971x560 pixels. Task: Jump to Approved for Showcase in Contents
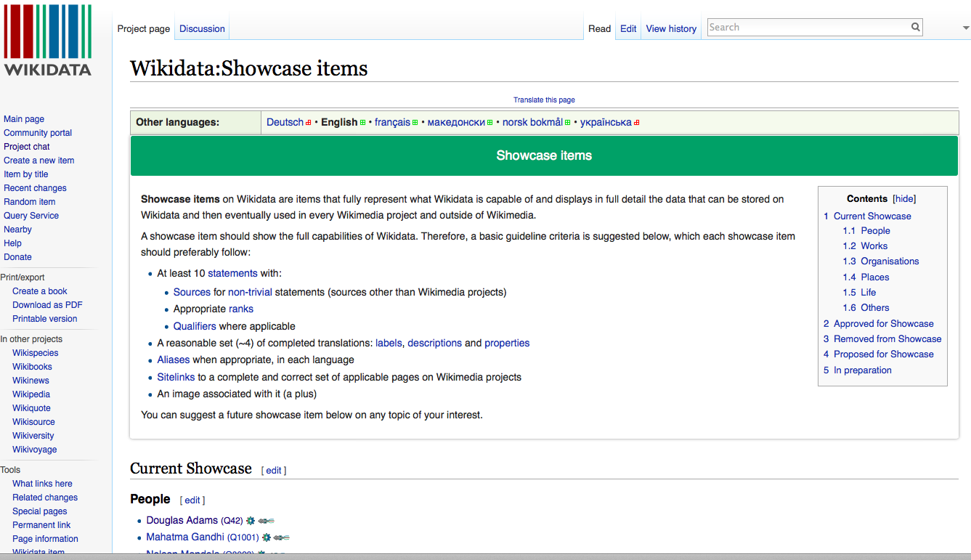click(x=879, y=324)
